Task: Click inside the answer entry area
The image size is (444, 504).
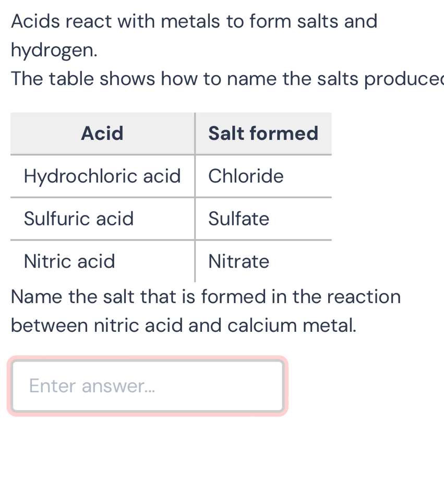Action: pyautogui.click(x=148, y=386)
